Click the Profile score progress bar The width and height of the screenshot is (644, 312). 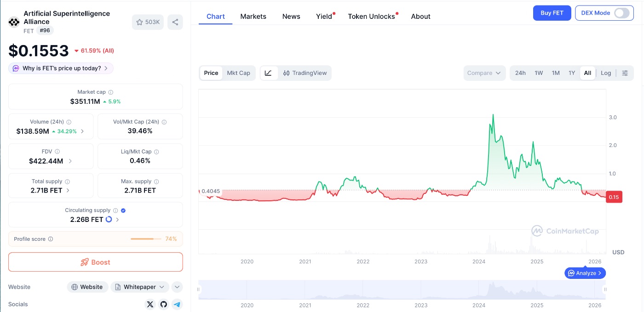(x=145, y=239)
